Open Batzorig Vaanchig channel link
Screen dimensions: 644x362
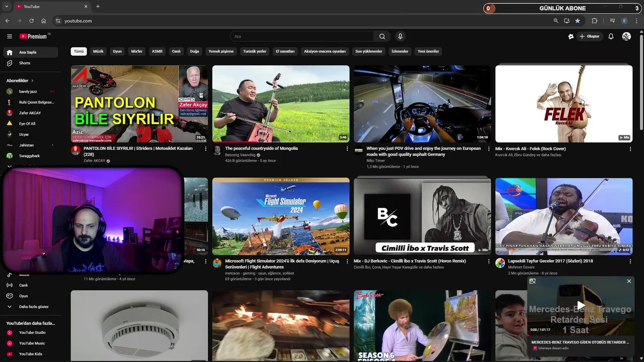click(x=240, y=155)
